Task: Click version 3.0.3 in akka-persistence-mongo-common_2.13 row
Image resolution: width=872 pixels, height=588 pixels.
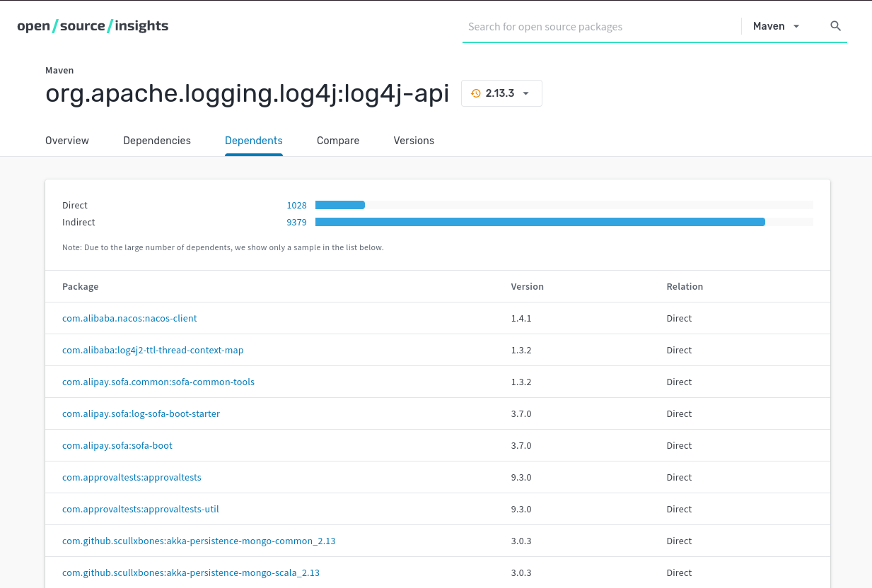Action: [x=521, y=541]
